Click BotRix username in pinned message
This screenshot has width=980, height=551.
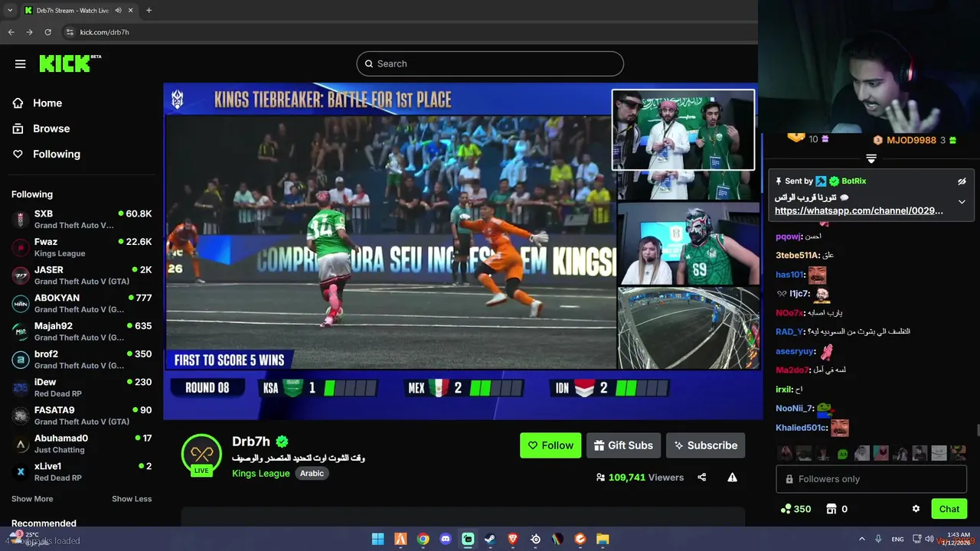pos(853,181)
